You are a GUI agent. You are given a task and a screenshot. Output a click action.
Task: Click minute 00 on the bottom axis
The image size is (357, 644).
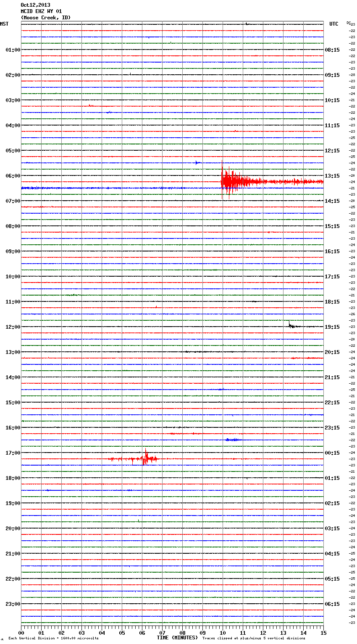pyautogui.click(x=21, y=633)
